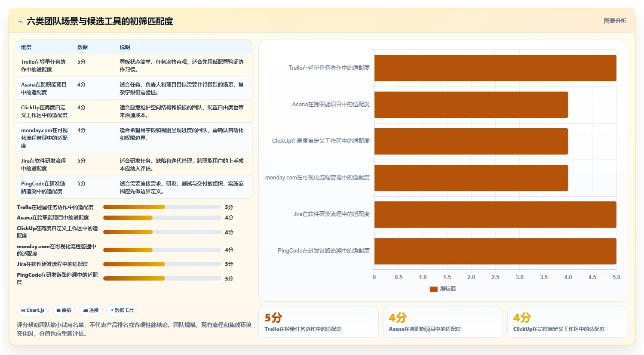Screen dimensions: 644x355
Task: Click description starting 适合任务、负责人和项目目标
Action: tap(181, 88)
